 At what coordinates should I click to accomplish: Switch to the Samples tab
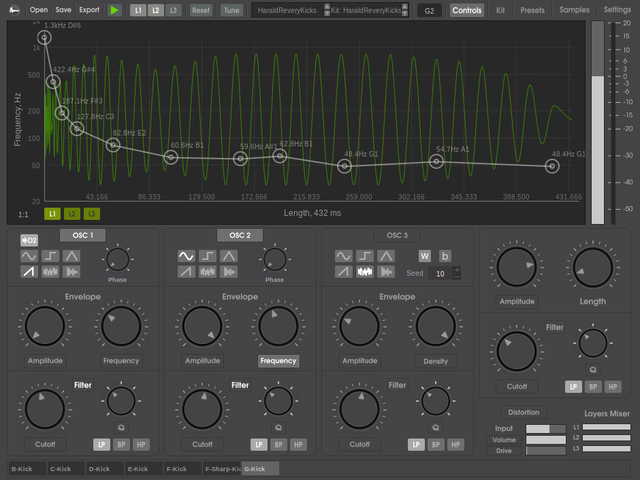(574, 10)
